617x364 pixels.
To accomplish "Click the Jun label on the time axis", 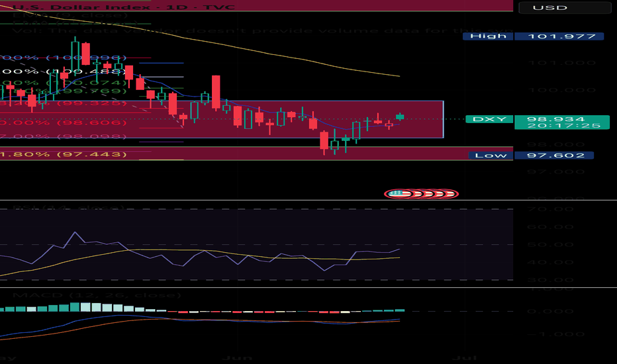I will pos(237,358).
